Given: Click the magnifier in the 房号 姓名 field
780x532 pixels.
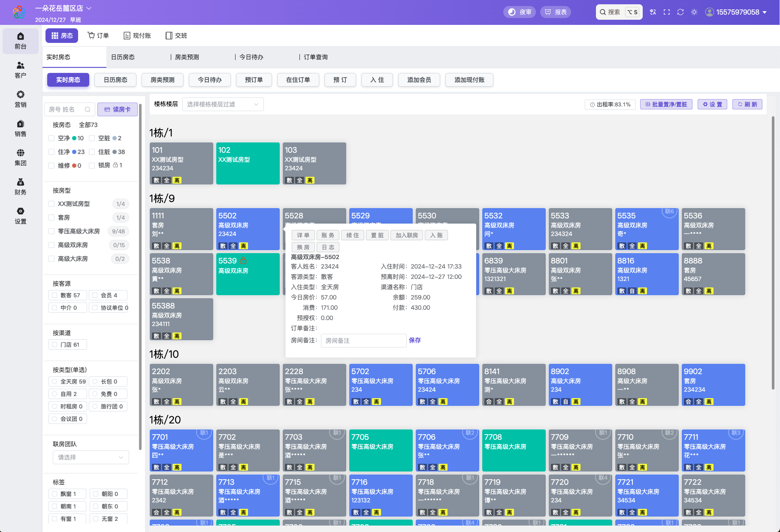Looking at the screenshot, I should [x=88, y=109].
